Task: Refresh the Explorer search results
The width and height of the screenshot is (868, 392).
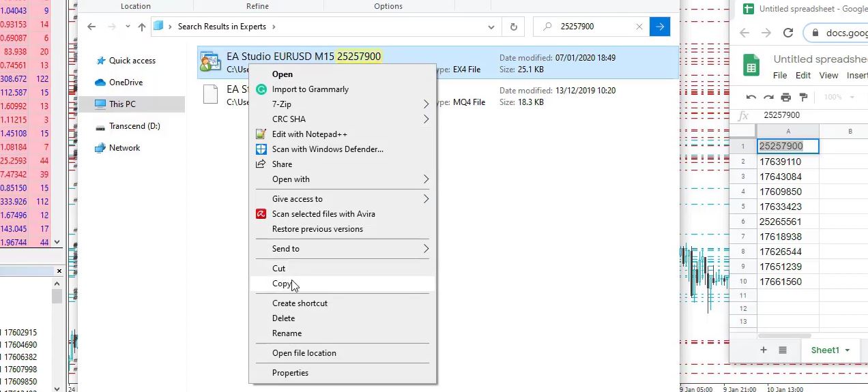Action: (513, 27)
